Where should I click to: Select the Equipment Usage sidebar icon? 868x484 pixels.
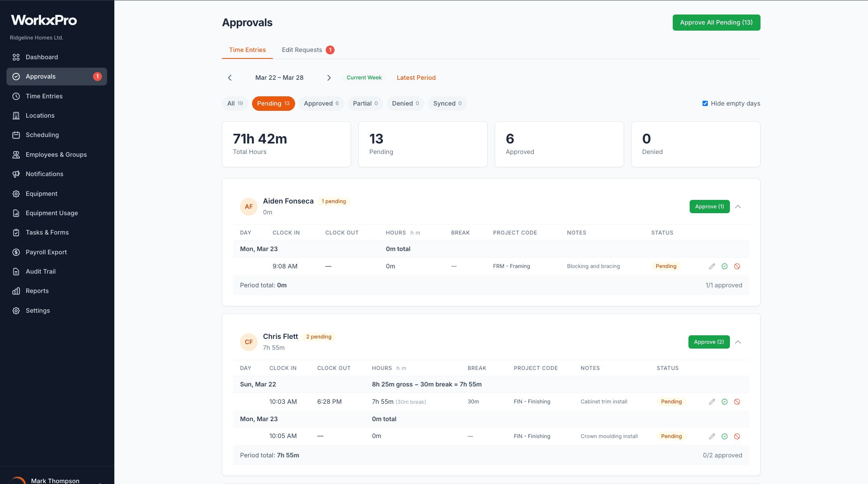coord(16,213)
